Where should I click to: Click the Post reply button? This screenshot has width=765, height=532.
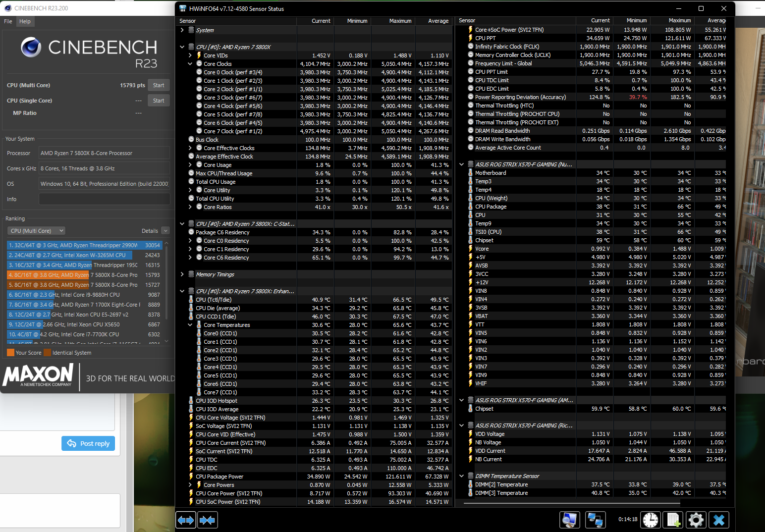[88, 443]
